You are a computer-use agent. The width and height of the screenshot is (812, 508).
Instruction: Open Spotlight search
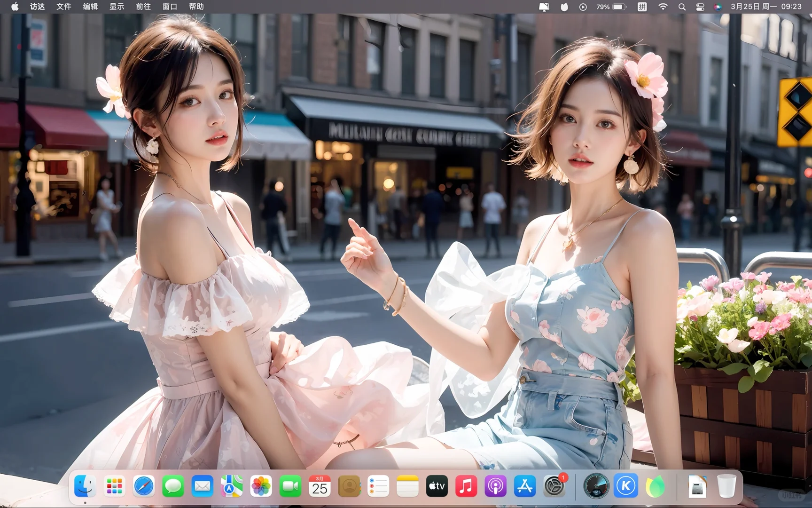(x=682, y=7)
